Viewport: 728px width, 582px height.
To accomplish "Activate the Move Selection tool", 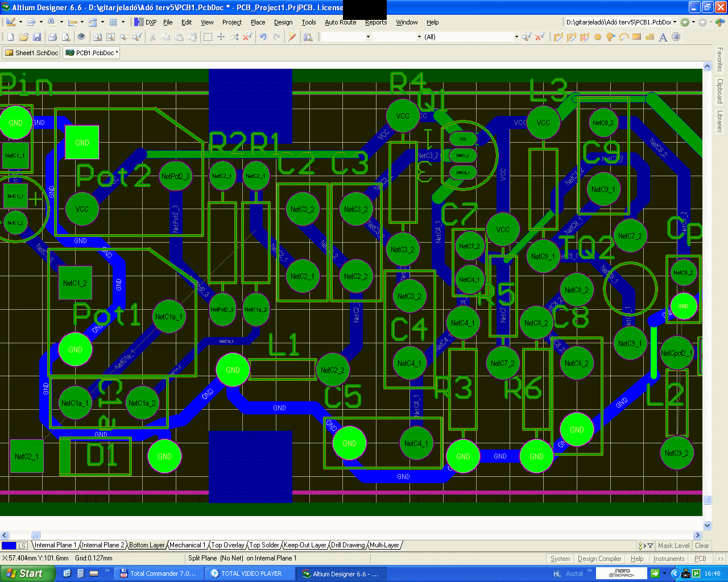I will [221, 37].
